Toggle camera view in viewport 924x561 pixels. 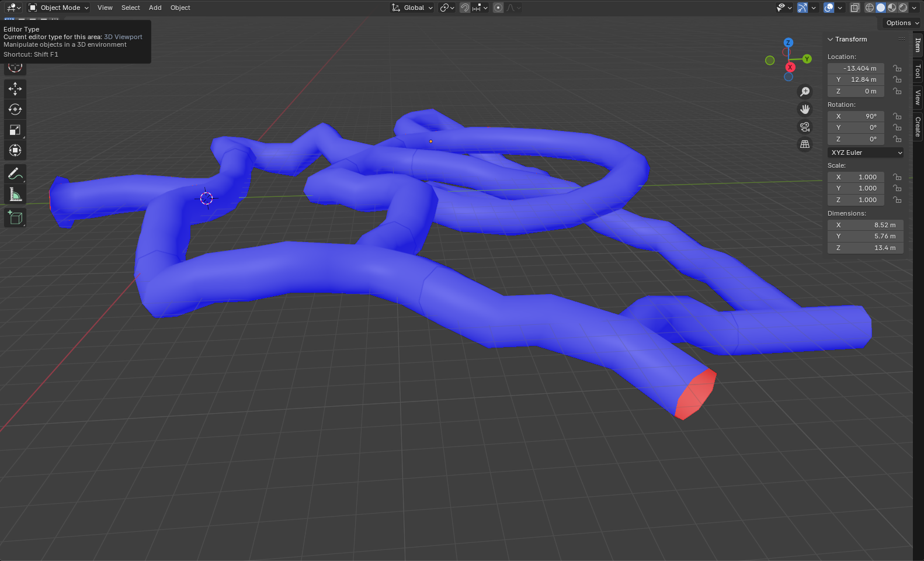tap(805, 127)
